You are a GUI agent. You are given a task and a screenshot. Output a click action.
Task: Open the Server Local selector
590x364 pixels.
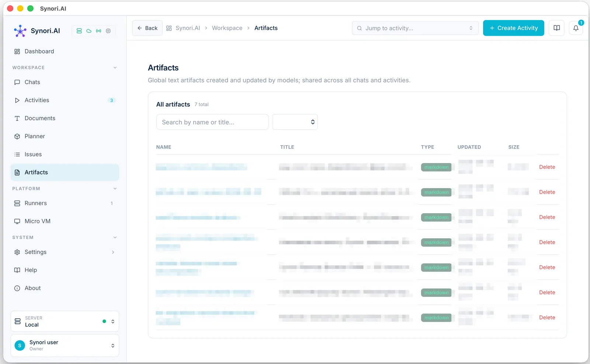click(65, 321)
